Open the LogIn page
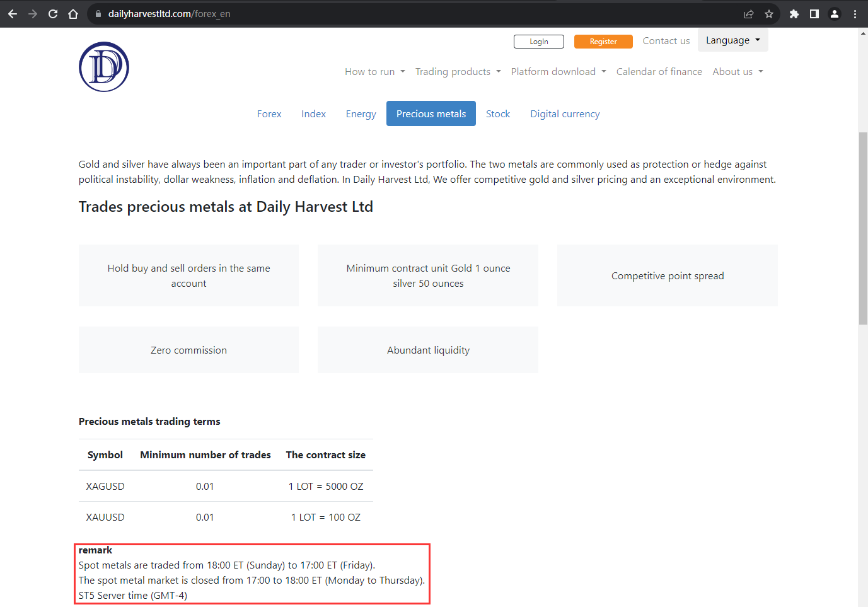 coord(539,42)
